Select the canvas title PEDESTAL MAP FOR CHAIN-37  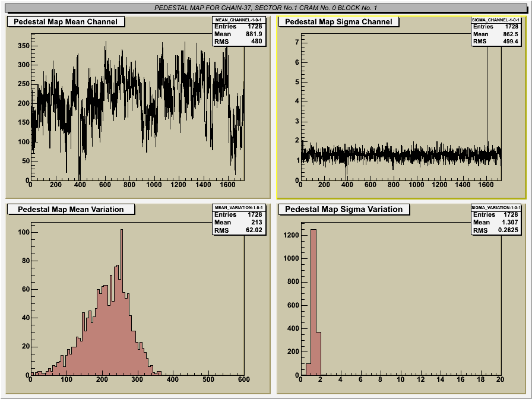click(x=265, y=8)
